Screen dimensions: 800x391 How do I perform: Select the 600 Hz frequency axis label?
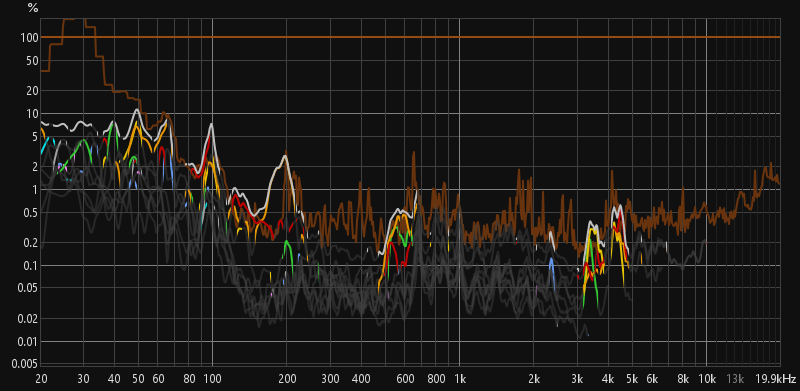[x=405, y=379]
